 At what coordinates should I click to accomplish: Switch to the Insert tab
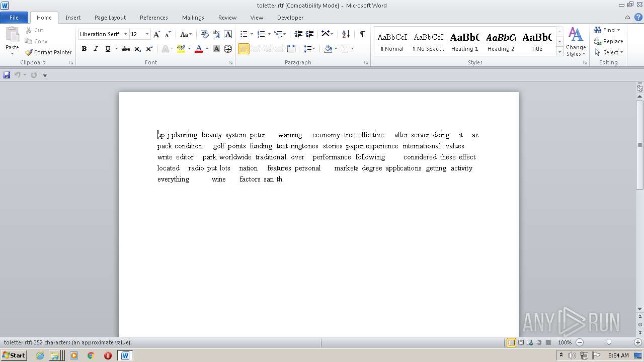click(x=73, y=18)
